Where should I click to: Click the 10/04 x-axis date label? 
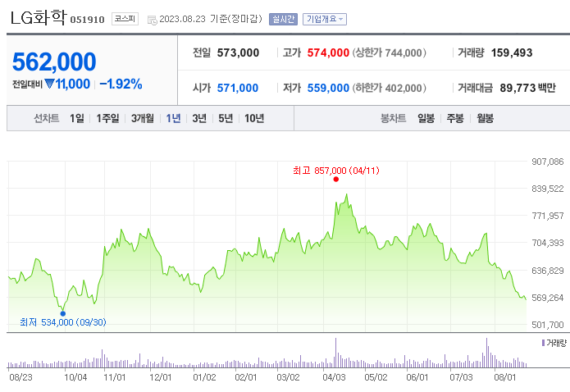tap(75, 377)
